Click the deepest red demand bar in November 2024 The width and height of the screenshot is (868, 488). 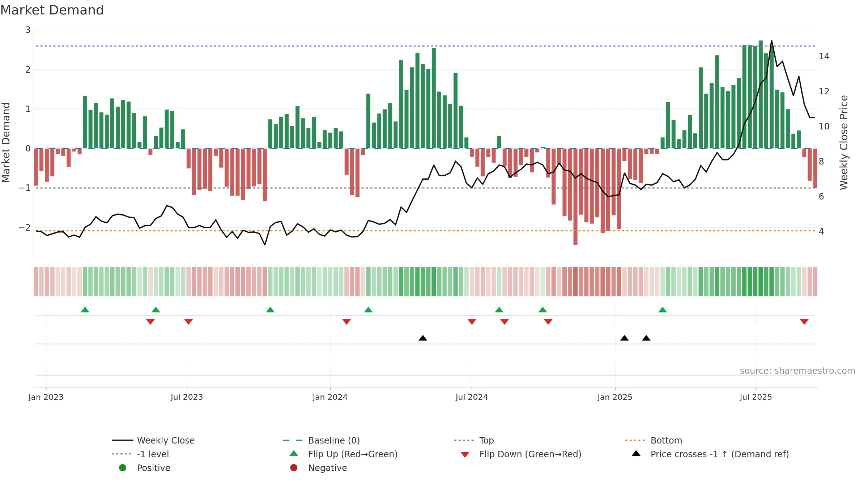point(575,197)
